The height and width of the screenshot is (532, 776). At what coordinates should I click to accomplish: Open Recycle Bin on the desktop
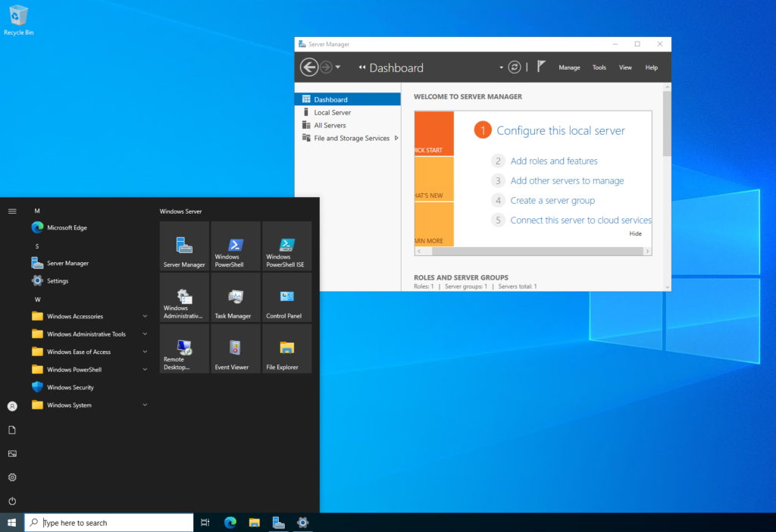[18, 20]
